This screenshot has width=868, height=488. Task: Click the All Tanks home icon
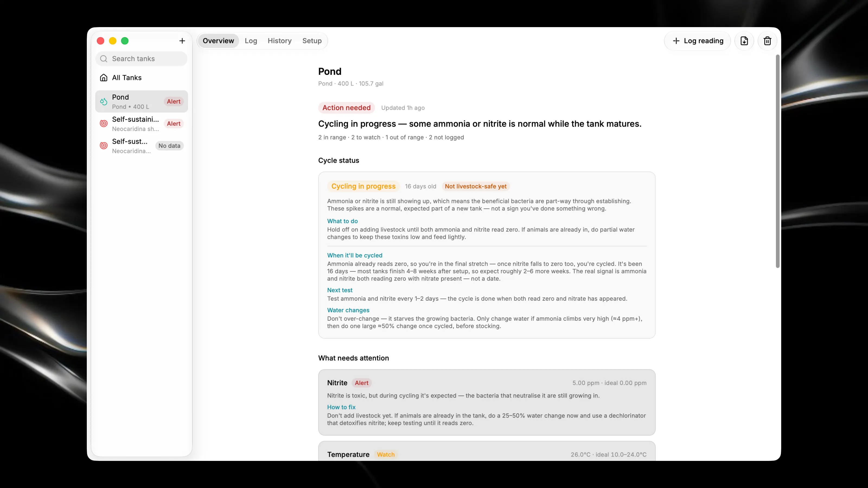pos(104,78)
